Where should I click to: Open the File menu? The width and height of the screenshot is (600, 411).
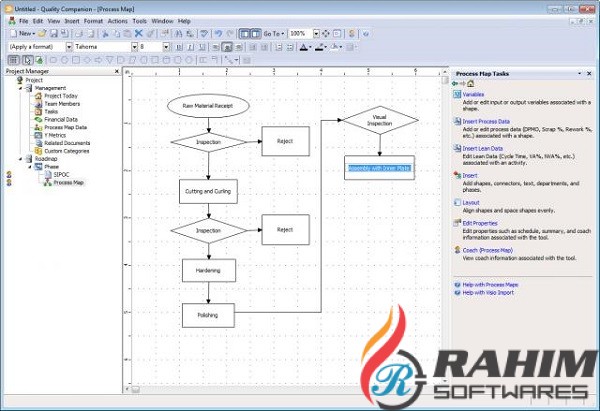pos(23,21)
